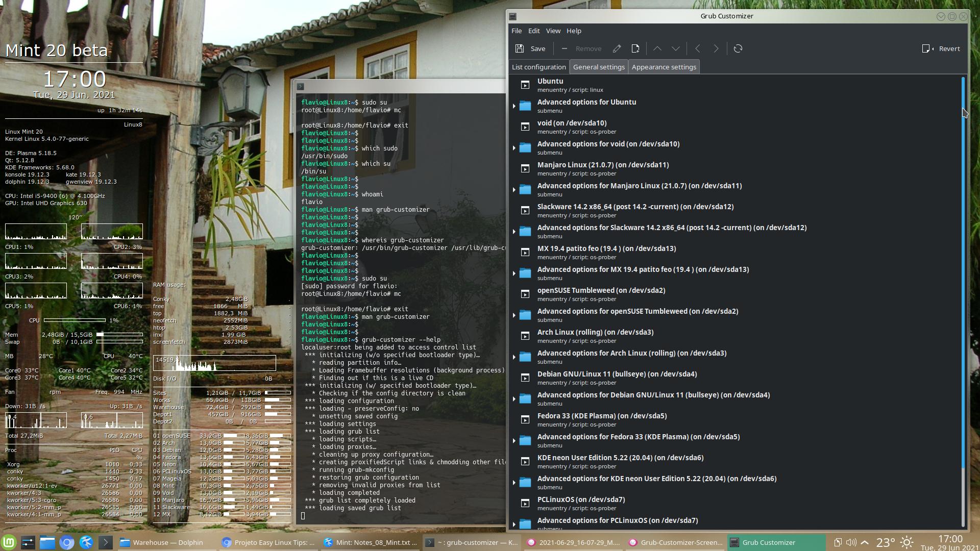980x551 pixels.
Task: Switch to Projeto Easy Linux Tips window
Action: pos(269,542)
